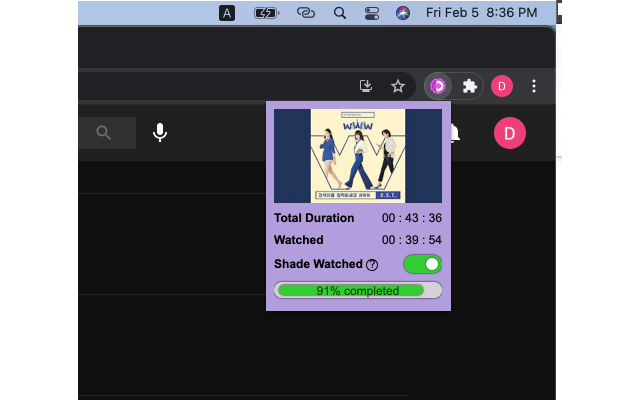Open YouTube notifications bell
640x400 pixels.
tap(456, 133)
